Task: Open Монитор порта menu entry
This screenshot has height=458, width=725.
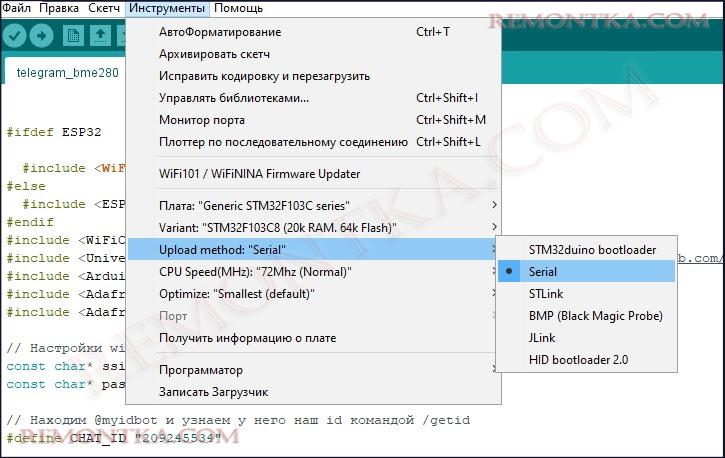Action: [201, 120]
